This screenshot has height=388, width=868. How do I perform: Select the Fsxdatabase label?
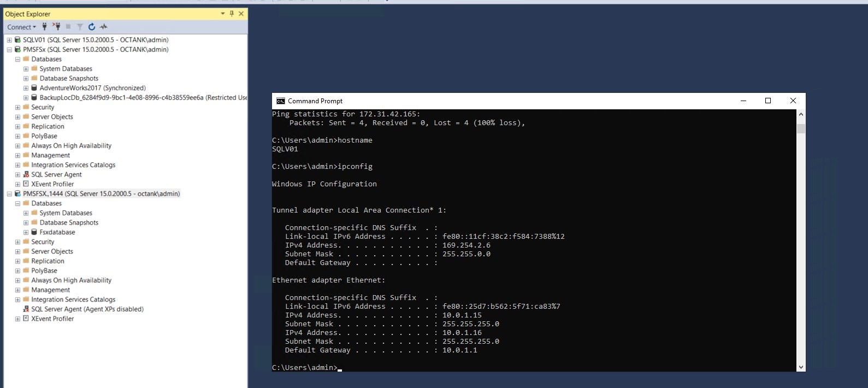(57, 232)
